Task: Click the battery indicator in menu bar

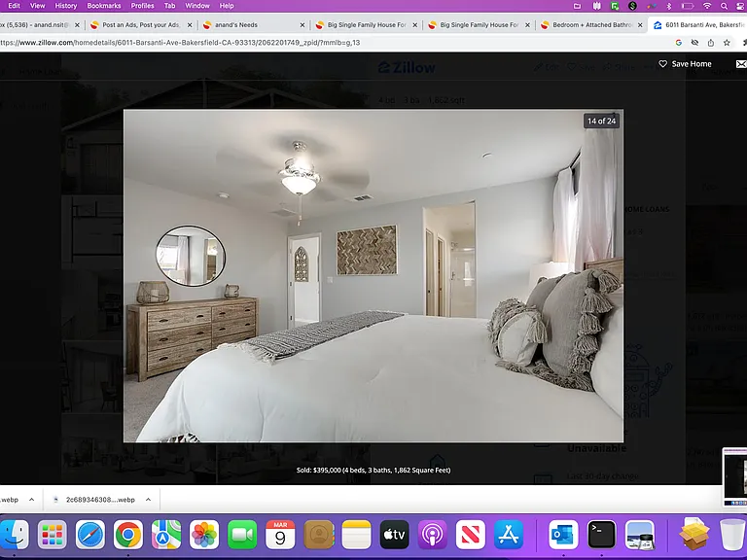Action: [688, 6]
